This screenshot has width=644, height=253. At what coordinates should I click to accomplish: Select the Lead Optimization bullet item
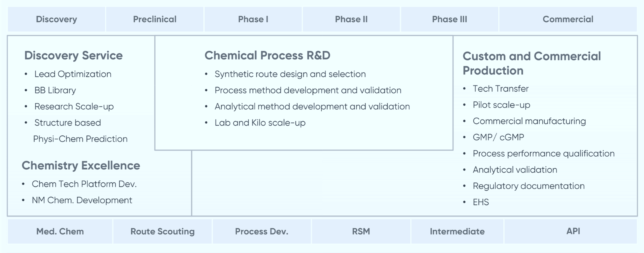[x=73, y=74]
